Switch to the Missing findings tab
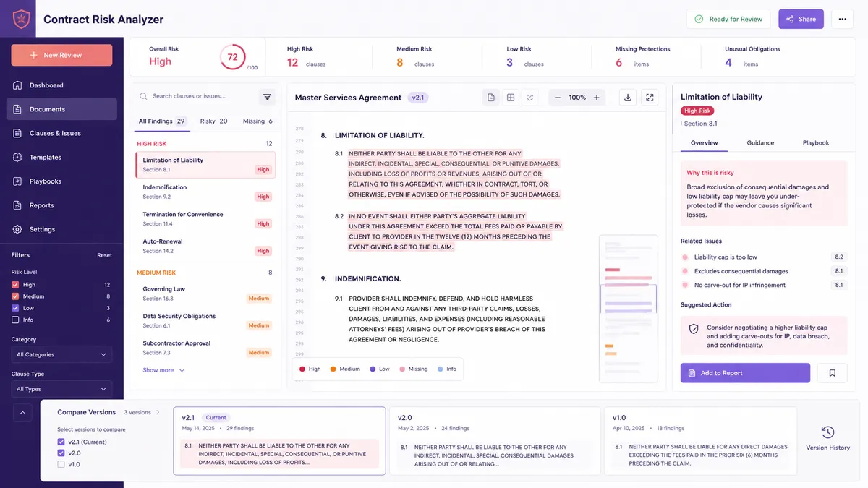This screenshot has height=488, width=868. [258, 121]
